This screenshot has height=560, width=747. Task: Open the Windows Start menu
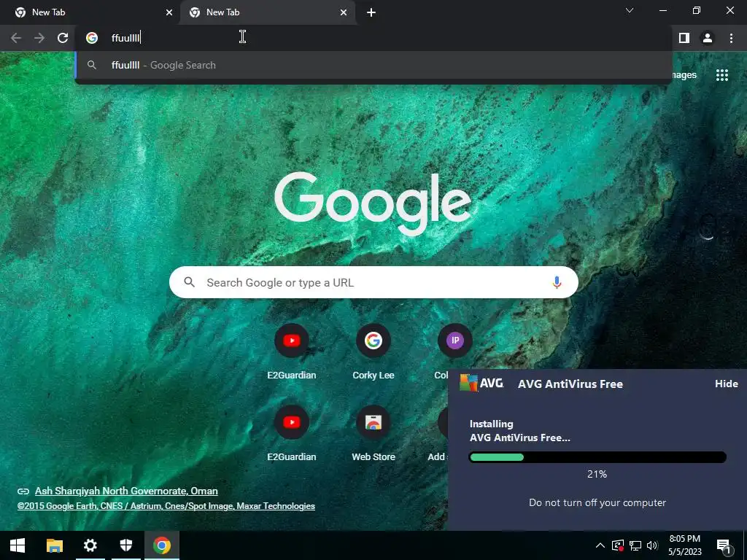[x=18, y=545]
